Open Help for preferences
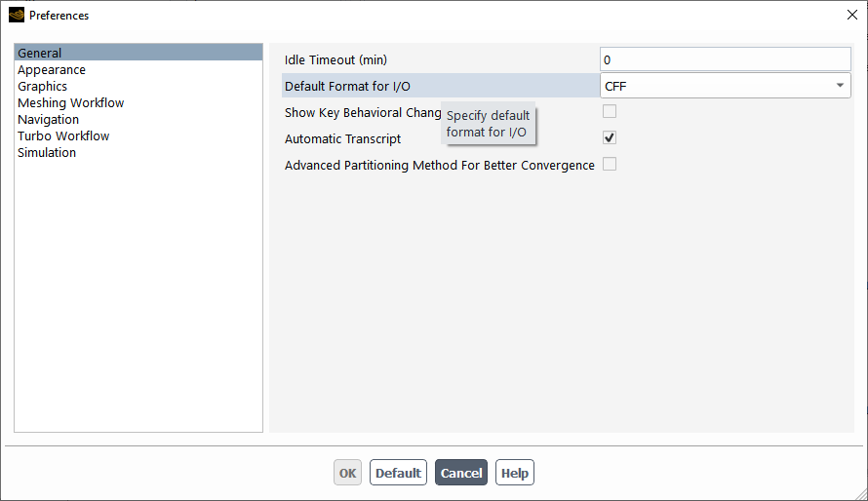 click(x=515, y=473)
